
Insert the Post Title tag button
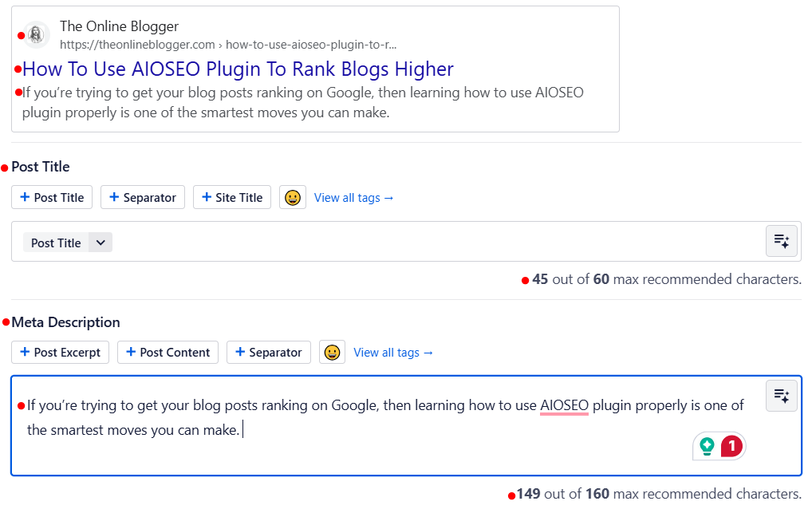coord(52,198)
